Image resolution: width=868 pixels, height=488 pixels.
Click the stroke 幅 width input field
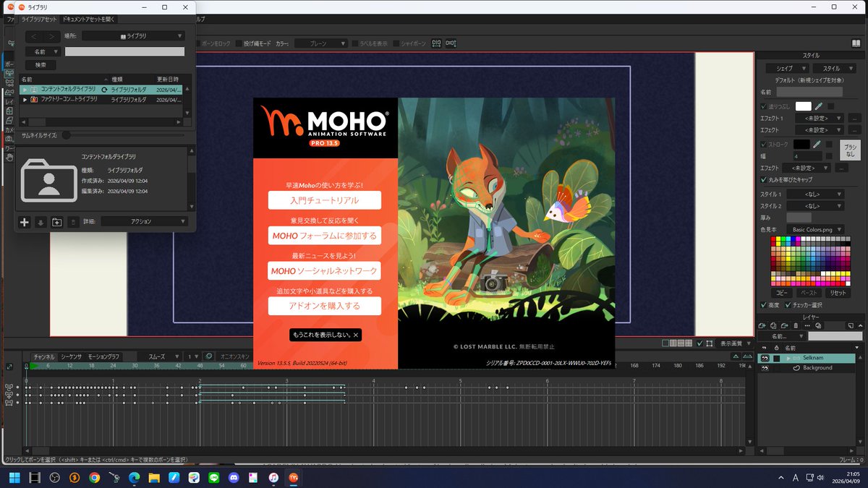click(x=807, y=155)
